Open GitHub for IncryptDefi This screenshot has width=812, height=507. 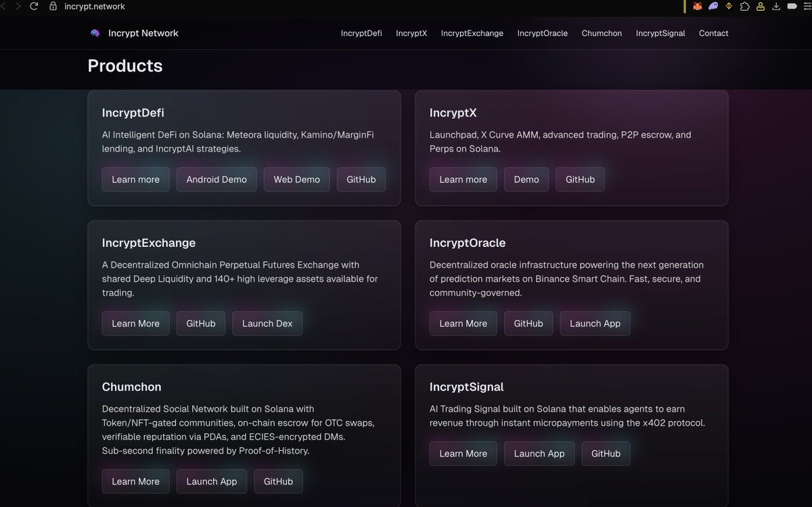click(x=361, y=179)
